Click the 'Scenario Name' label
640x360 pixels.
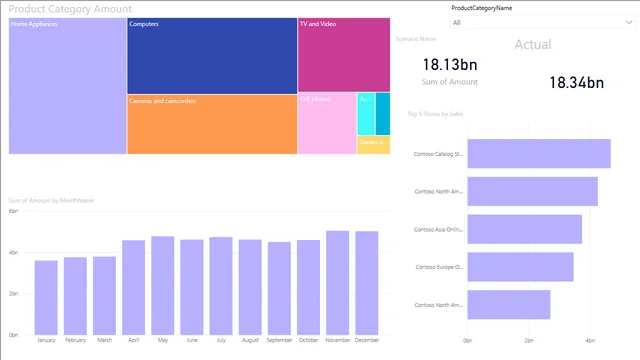pos(416,39)
